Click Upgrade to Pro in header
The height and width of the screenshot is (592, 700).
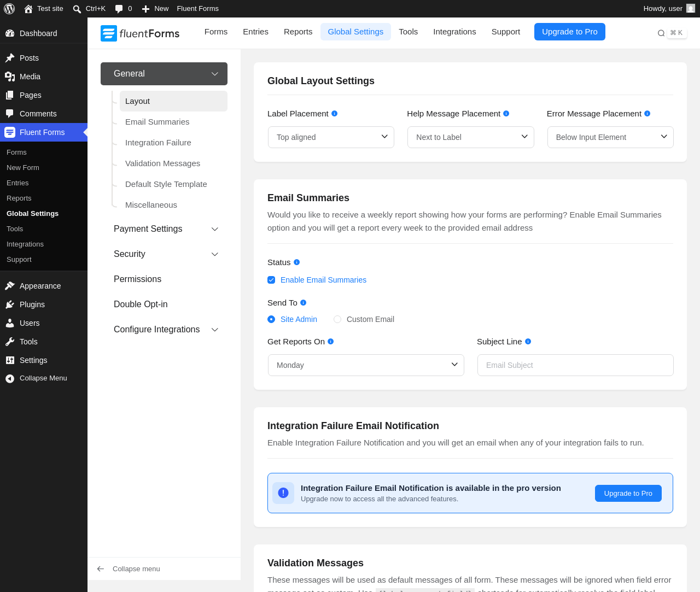coord(570,32)
